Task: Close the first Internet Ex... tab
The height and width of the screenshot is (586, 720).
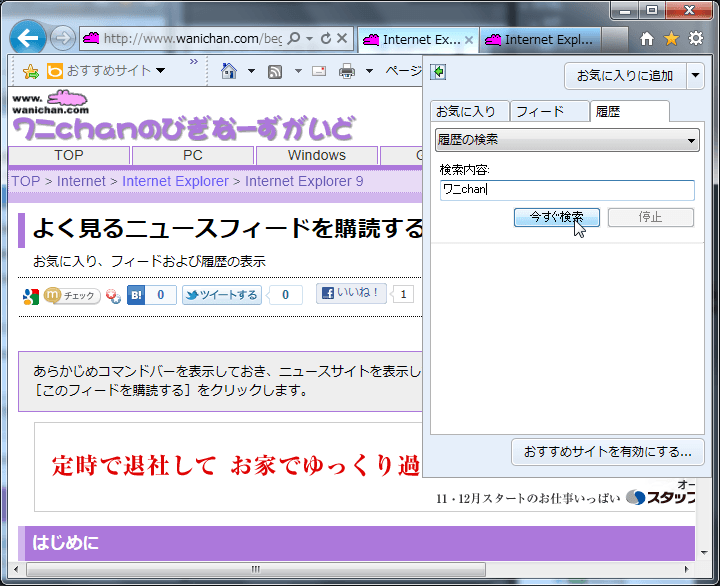Action: point(469,40)
